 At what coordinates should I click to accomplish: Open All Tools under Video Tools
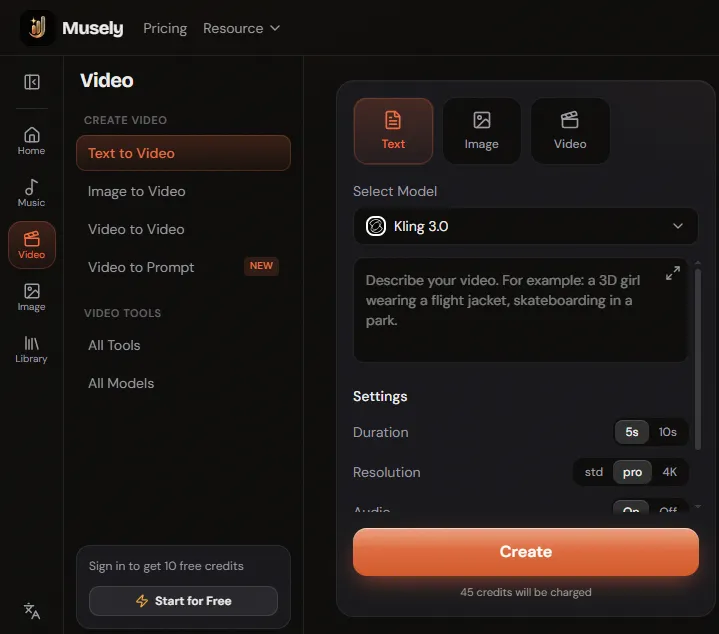(183, 345)
